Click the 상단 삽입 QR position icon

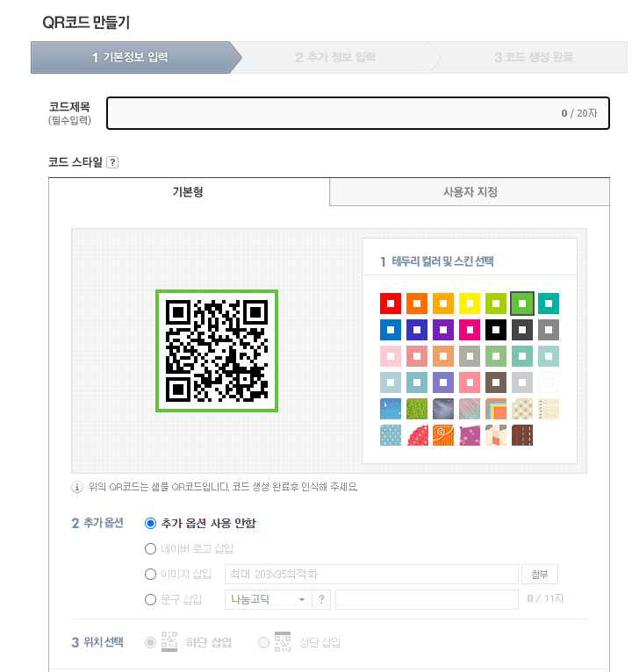click(x=283, y=641)
